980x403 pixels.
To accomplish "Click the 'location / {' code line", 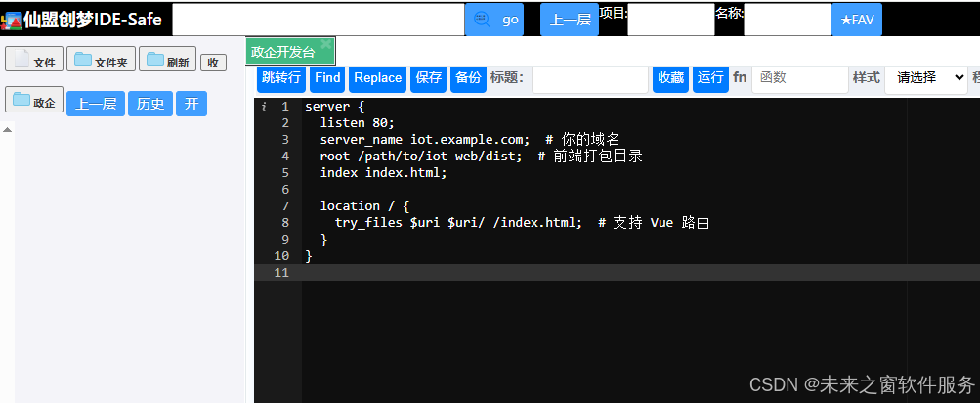I will pos(365,205).
